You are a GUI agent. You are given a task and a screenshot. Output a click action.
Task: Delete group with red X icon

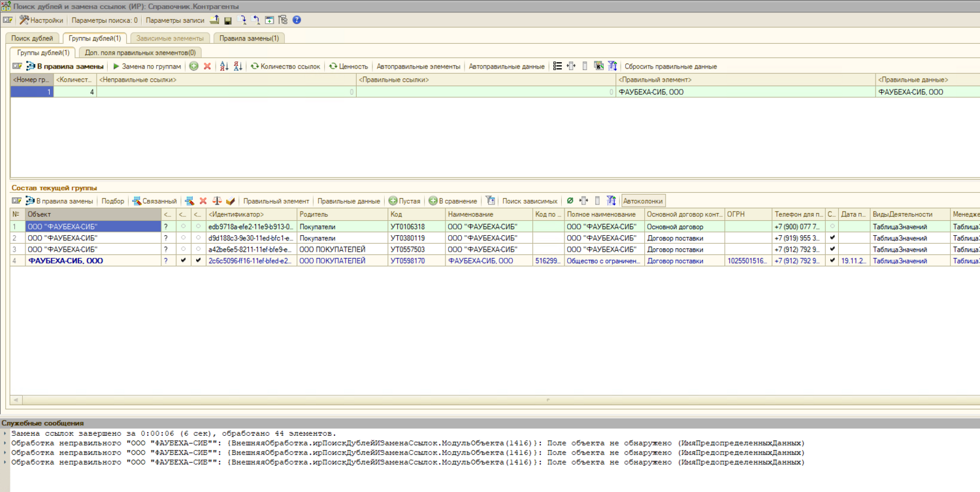click(x=207, y=66)
